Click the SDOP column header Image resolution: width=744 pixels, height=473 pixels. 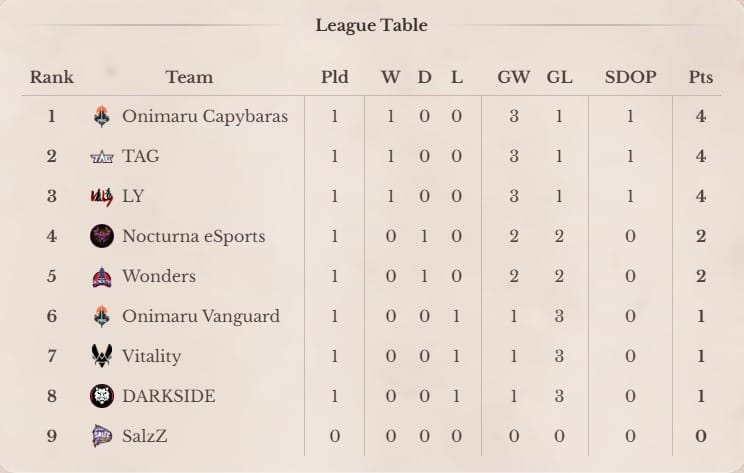click(631, 77)
